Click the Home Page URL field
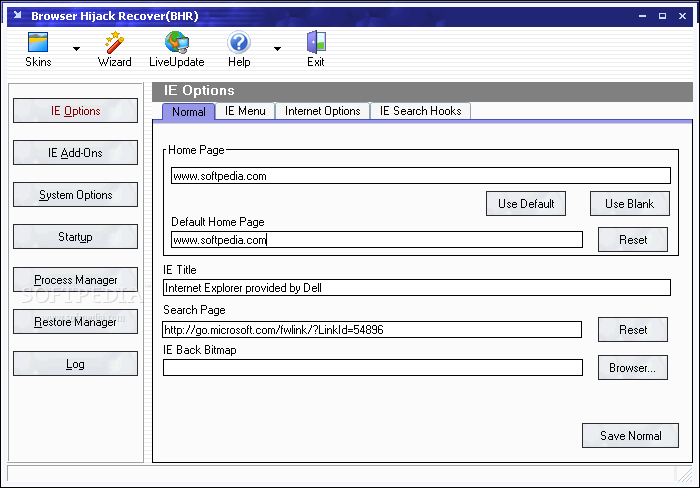This screenshot has height=488, width=700. [x=421, y=175]
